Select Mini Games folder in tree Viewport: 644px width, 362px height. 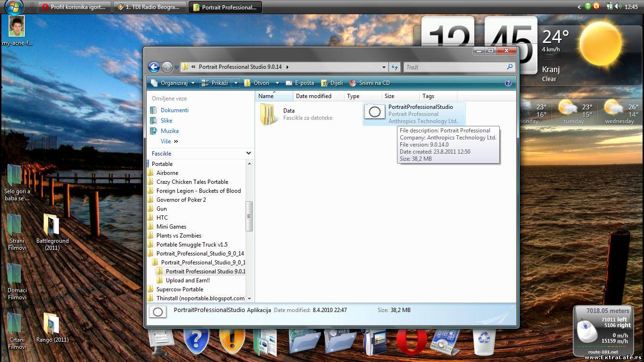pos(171,227)
